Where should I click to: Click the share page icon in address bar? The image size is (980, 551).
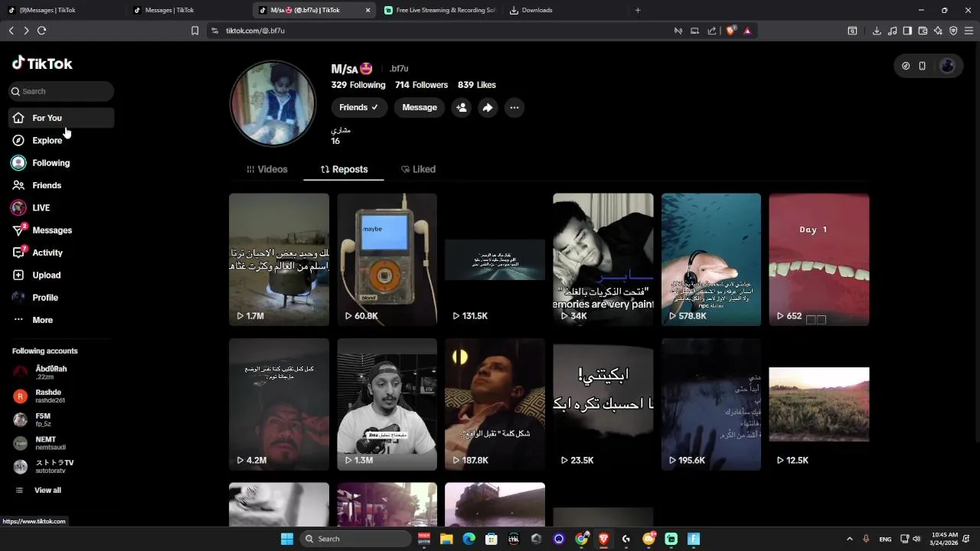[x=712, y=31]
